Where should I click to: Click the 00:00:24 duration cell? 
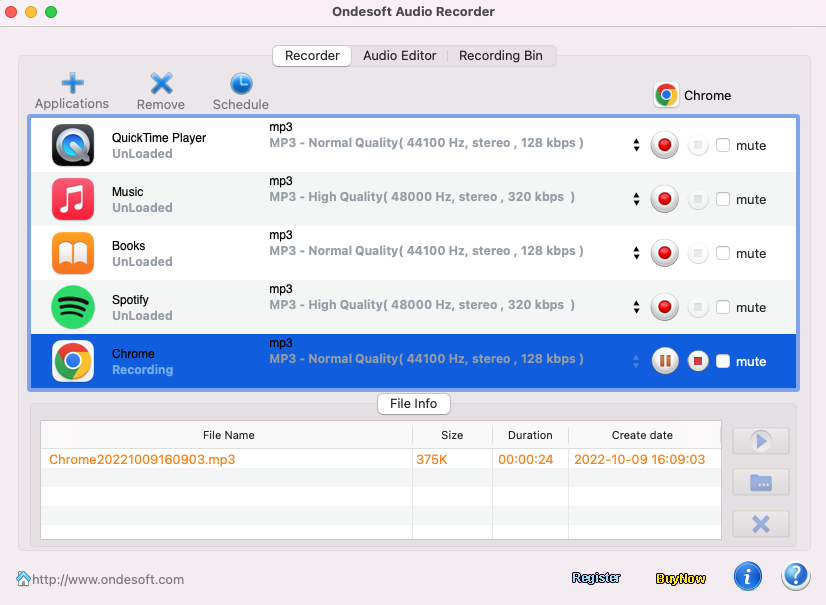(525, 460)
